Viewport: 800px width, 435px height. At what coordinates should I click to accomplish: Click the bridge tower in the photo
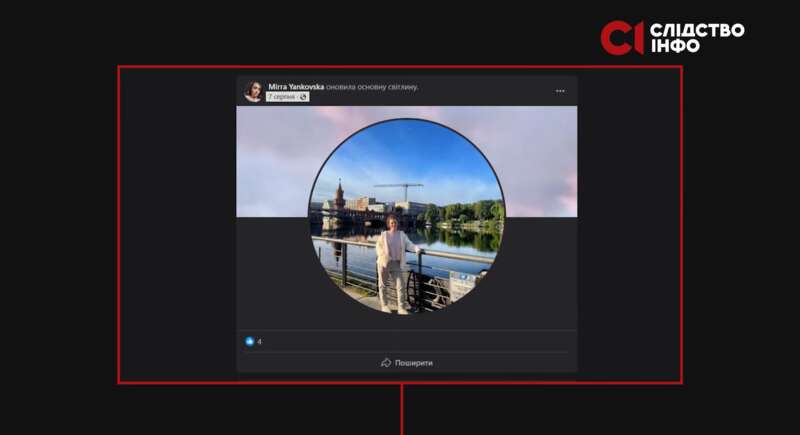341,195
